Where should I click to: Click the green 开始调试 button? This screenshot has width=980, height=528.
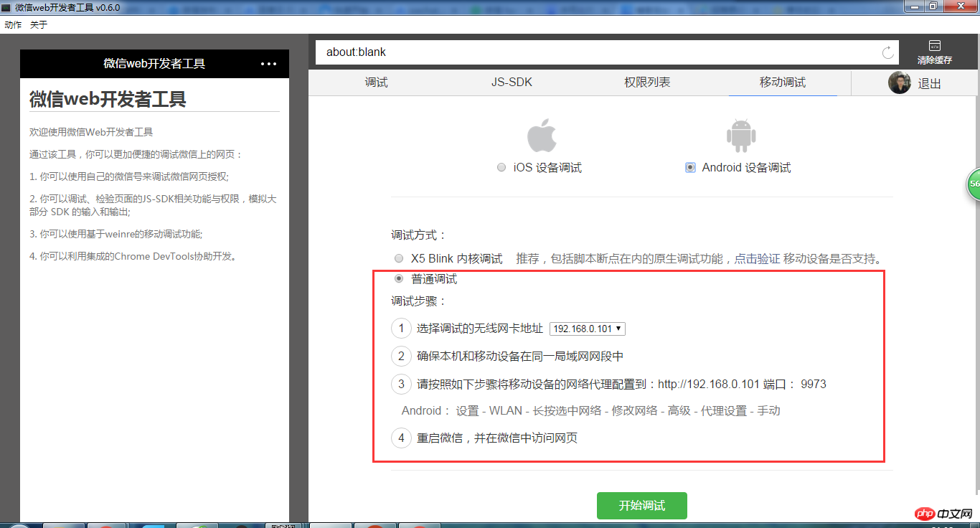point(642,506)
